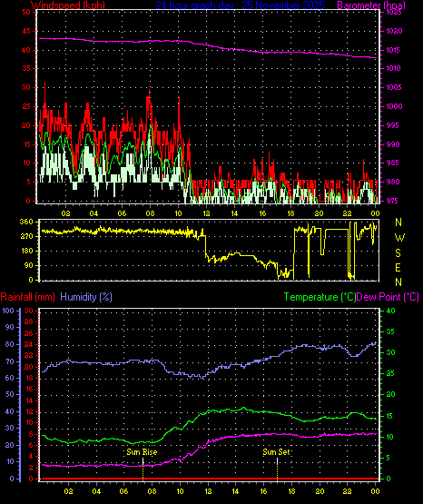Select the 'Humidity (%)' label

click(86, 297)
